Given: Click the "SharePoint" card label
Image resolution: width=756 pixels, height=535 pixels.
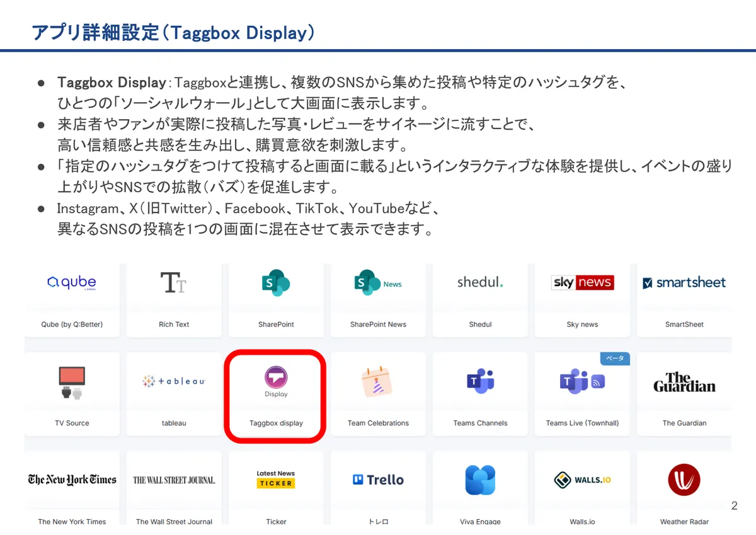Looking at the screenshot, I should [276, 325].
